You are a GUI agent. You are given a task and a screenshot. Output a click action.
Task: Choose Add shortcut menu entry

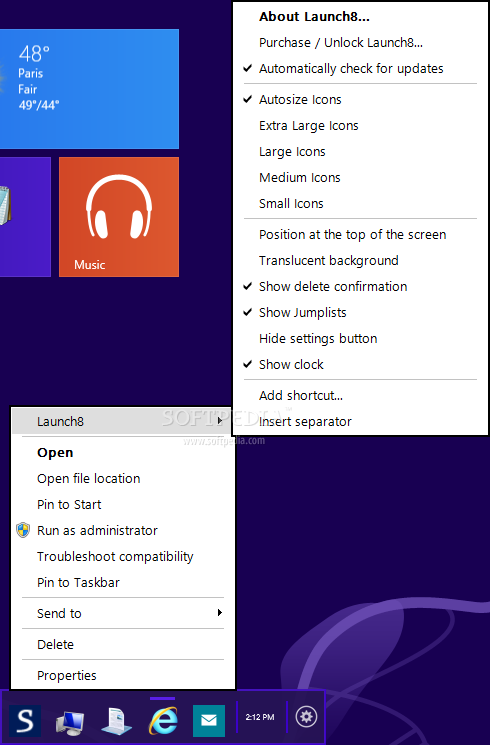tap(360, 396)
